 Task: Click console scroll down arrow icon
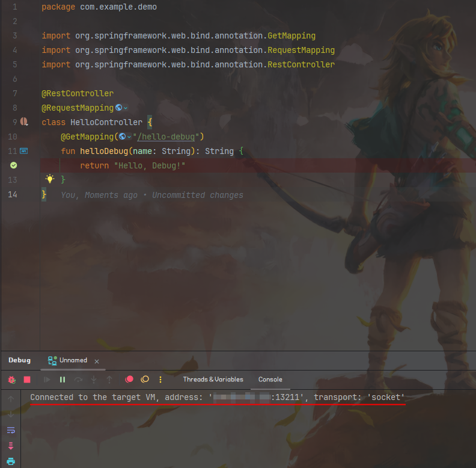point(11,414)
